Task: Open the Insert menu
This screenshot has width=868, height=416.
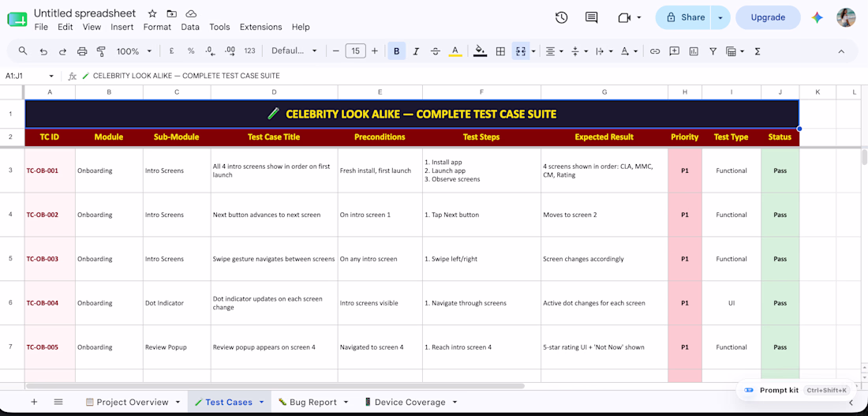Action: pos(122,27)
